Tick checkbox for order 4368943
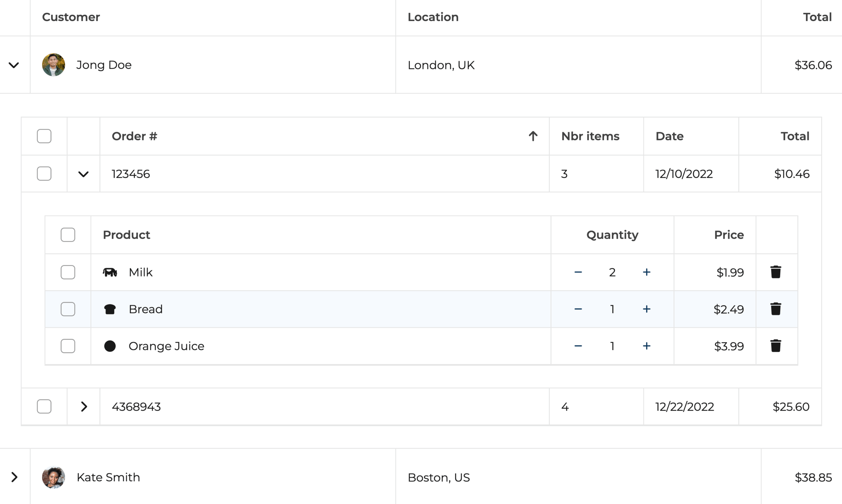 [x=44, y=407]
